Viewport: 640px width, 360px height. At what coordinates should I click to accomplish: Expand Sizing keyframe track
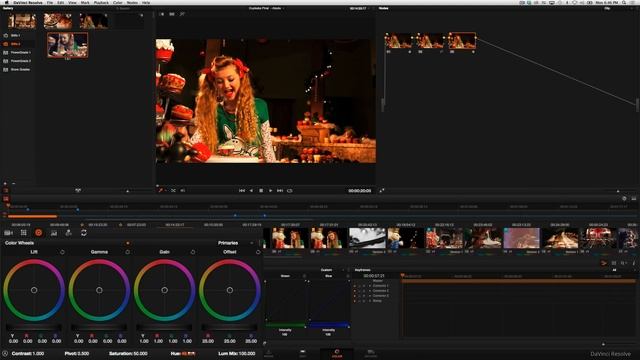point(370,301)
